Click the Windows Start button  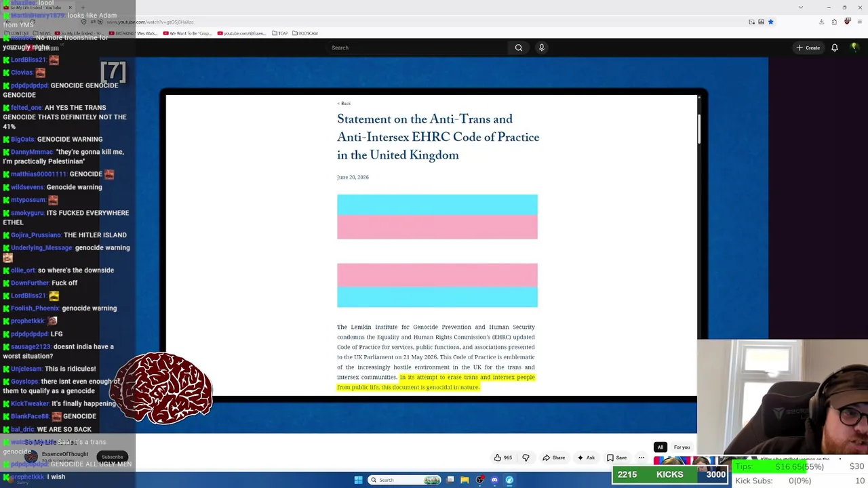pos(358,480)
